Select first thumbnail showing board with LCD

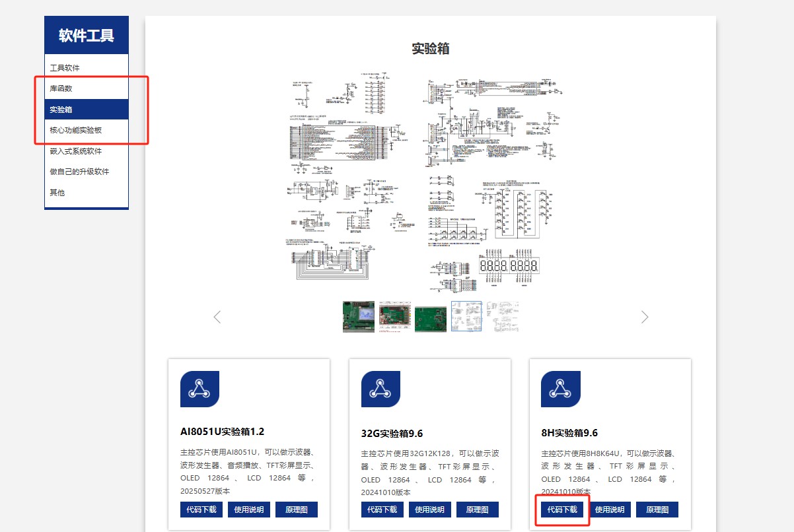[359, 317]
